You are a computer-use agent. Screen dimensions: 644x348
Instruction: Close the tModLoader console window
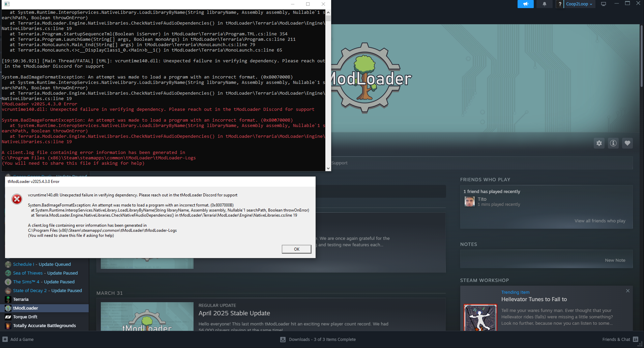(323, 4)
